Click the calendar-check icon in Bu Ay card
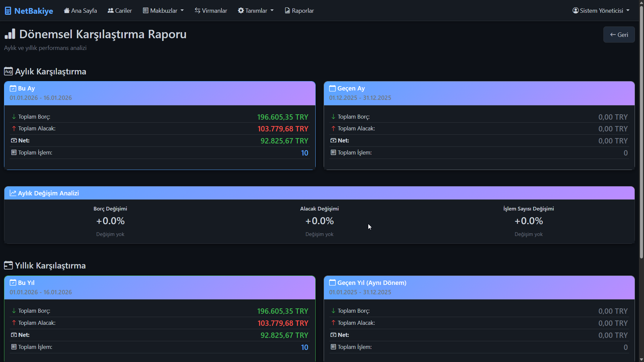This screenshot has height=362, width=644. [x=13, y=88]
